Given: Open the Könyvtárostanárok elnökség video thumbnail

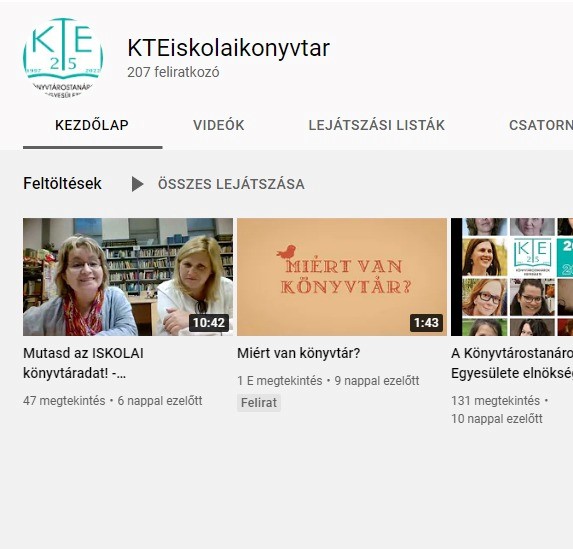Looking at the screenshot, I should (512, 277).
